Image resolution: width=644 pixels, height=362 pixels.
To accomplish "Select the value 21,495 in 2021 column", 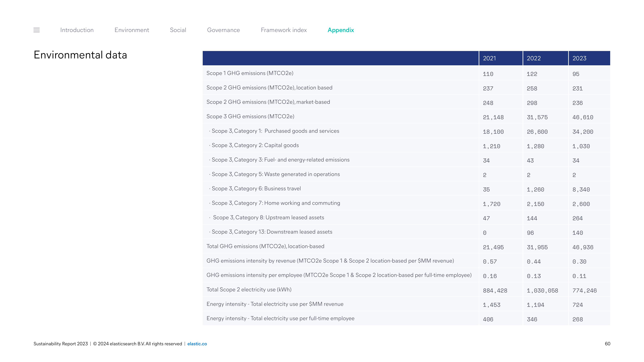I will [x=493, y=248].
